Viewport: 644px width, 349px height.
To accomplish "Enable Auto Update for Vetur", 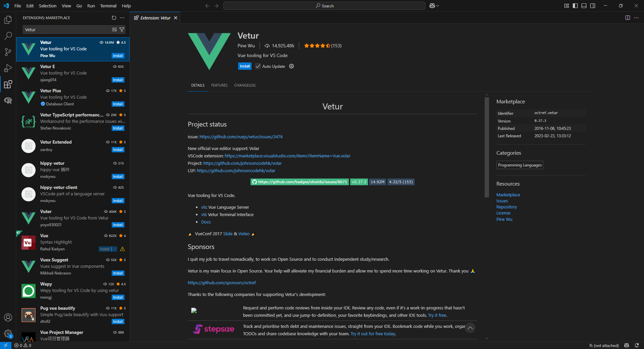I will coord(258,66).
